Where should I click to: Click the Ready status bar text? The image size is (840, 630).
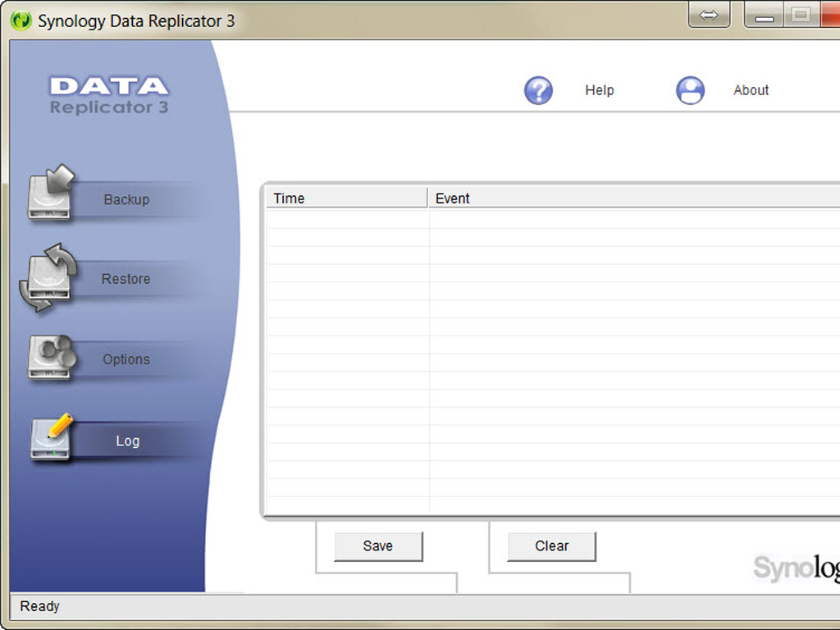(x=39, y=606)
